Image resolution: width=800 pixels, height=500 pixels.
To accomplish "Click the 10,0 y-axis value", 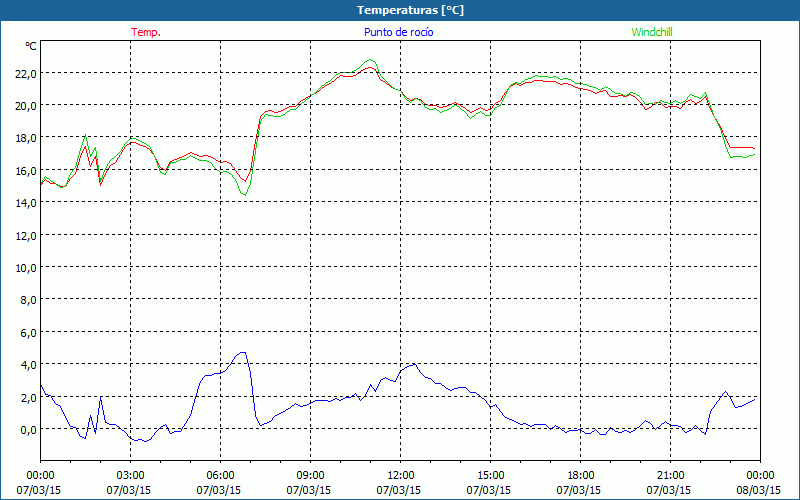I will 26,267.
